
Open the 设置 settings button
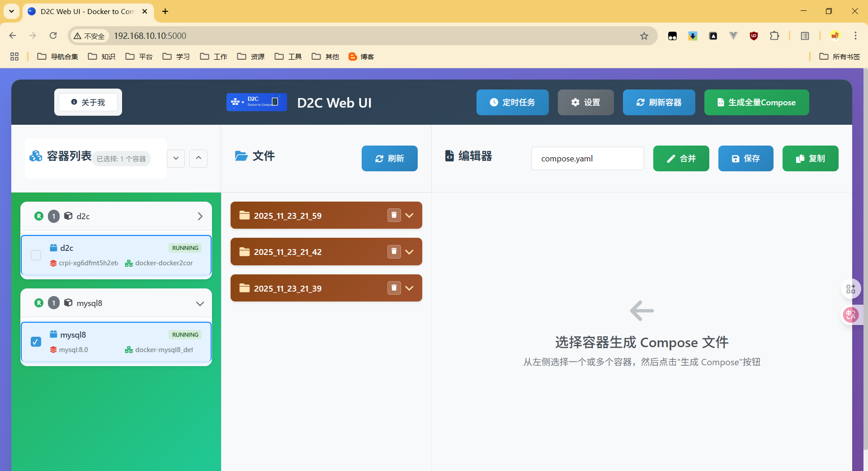click(x=585, y=103)
